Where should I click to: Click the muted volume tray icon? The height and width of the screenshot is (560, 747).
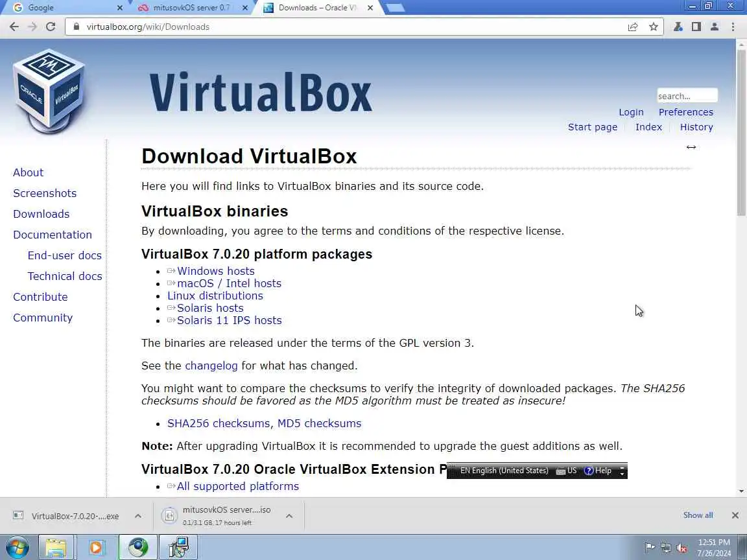[x=682, y=548]
